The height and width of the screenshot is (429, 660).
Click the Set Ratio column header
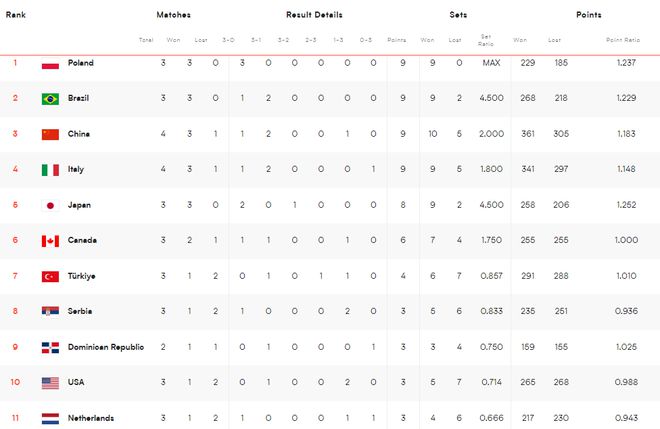point(486,40)
